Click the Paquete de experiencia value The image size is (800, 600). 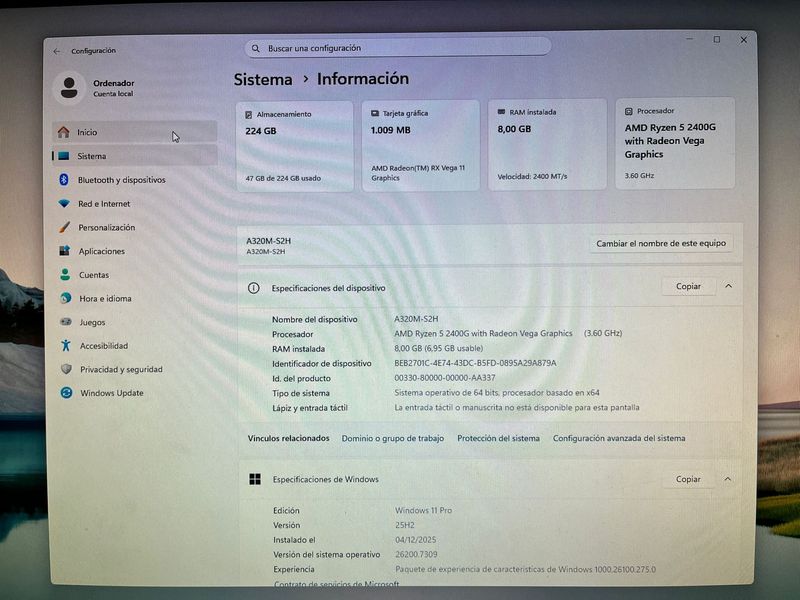(x=526, y=569)
